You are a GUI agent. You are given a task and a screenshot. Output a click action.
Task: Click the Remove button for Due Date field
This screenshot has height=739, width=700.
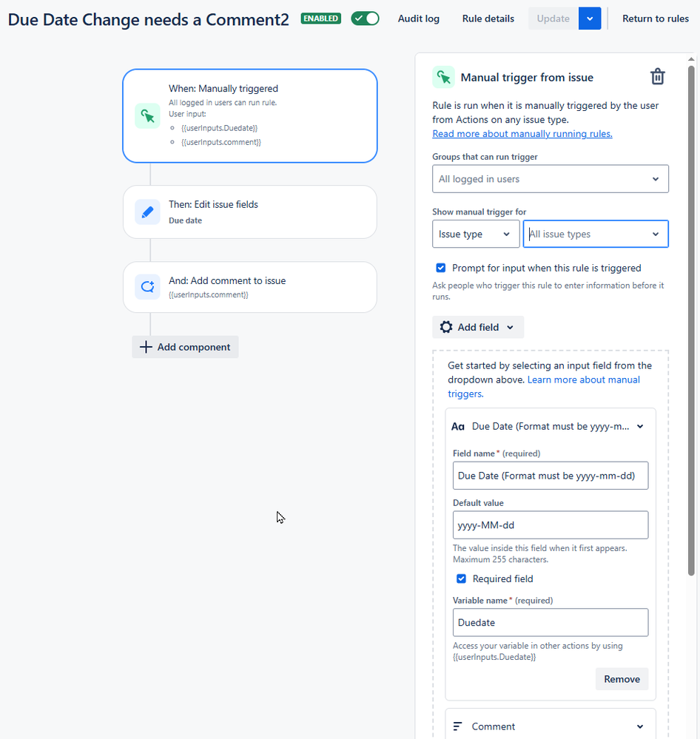tap(622, 678)
